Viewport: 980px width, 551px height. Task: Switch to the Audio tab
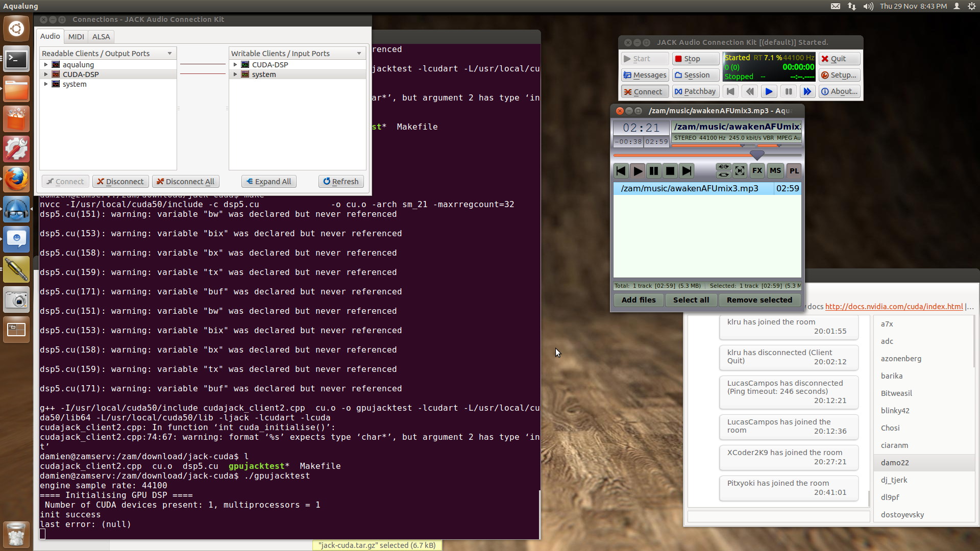tap(50, 36)
